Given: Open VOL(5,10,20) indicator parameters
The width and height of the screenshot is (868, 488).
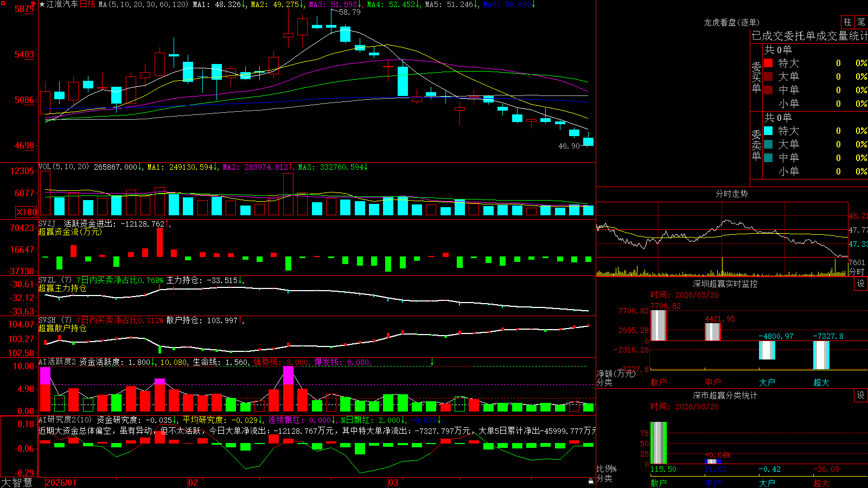Looking at the screenshot, I should tap(63, 167).
